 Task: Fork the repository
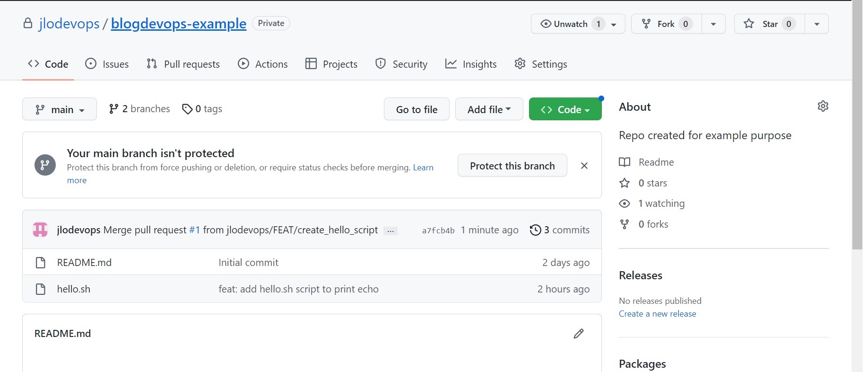point(666,24)
